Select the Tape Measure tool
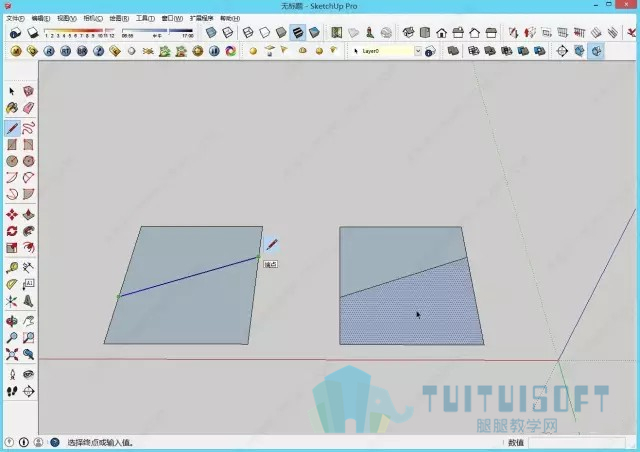Screen dimensions: 640x452 12,268
